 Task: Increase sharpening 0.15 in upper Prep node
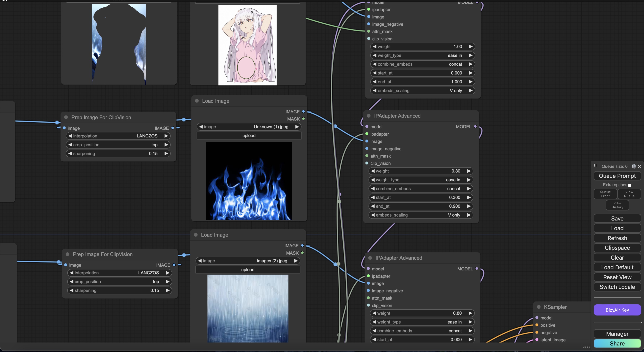[166, 153]
